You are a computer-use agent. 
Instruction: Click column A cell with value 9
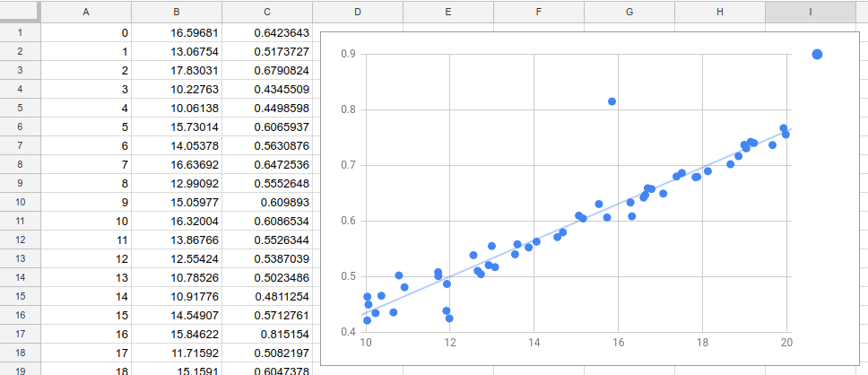click(86, 202)
